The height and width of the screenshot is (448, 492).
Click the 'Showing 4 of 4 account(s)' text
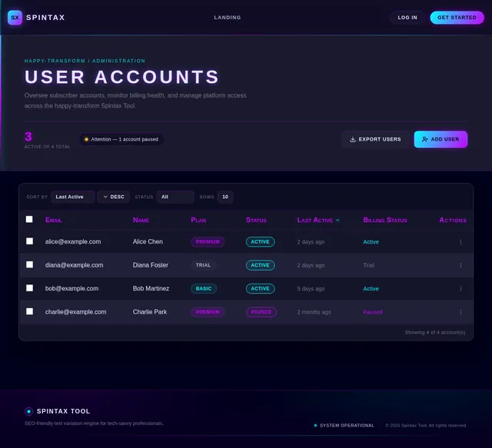coord(435,332)
